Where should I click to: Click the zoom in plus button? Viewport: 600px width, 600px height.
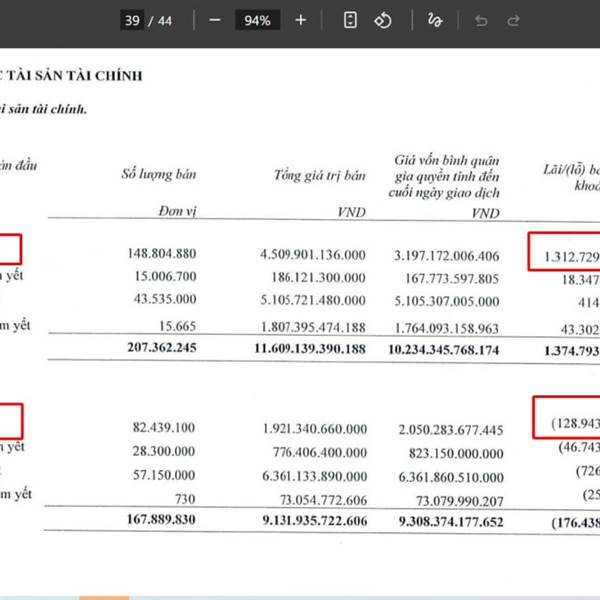[300, 20]
